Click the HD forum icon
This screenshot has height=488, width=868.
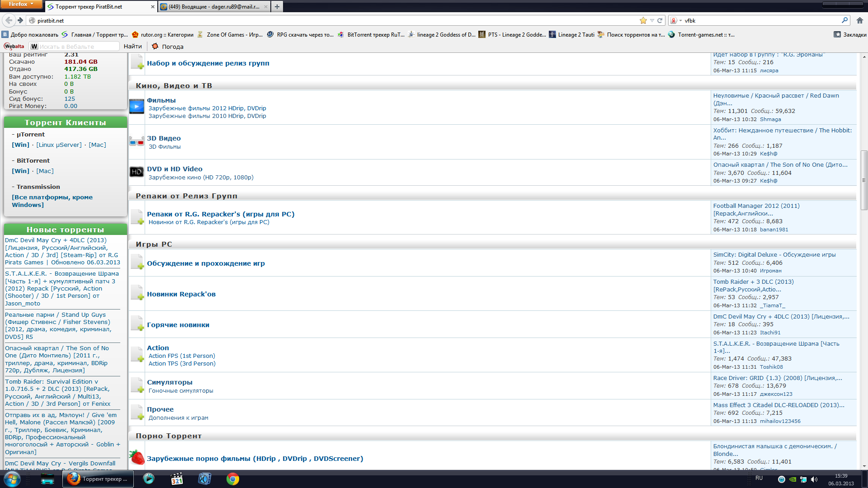click(137, 172)
